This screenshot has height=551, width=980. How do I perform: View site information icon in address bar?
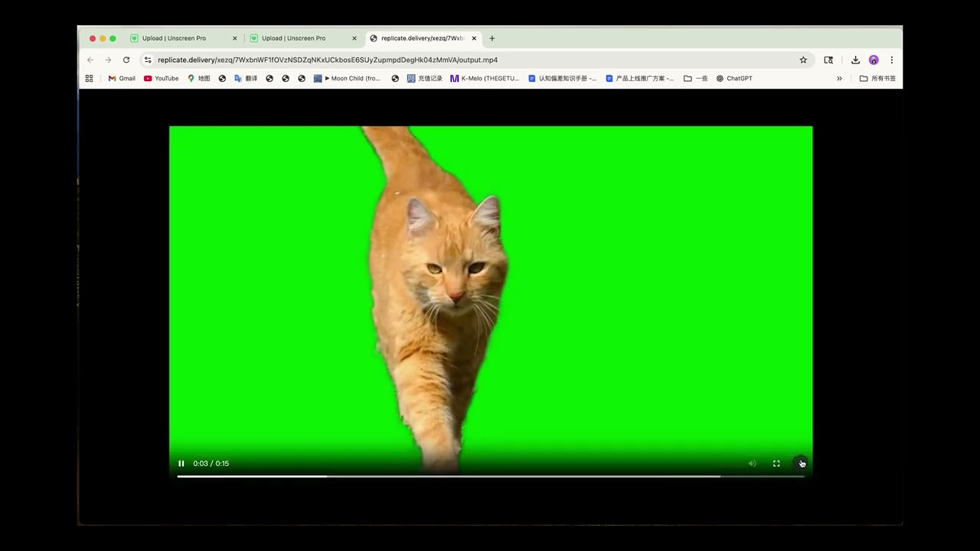(x=148, y=60)
